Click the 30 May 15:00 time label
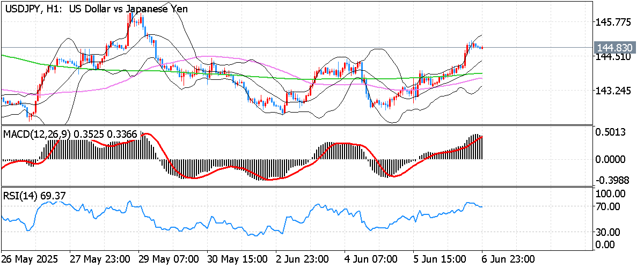This screenshot has height=268, width=644. pyautogui.click(x=237, y=259)
